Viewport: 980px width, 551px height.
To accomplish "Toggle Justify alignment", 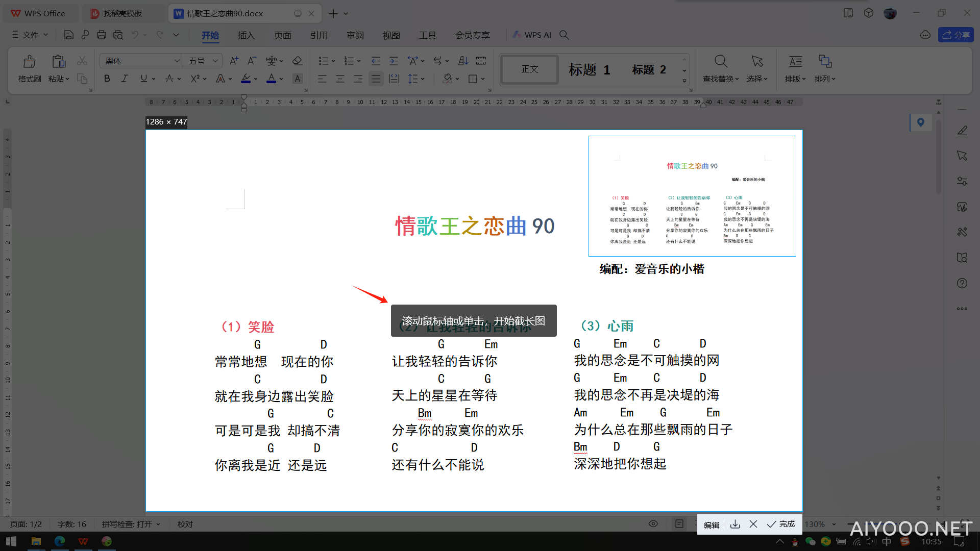I will point(376,79).
